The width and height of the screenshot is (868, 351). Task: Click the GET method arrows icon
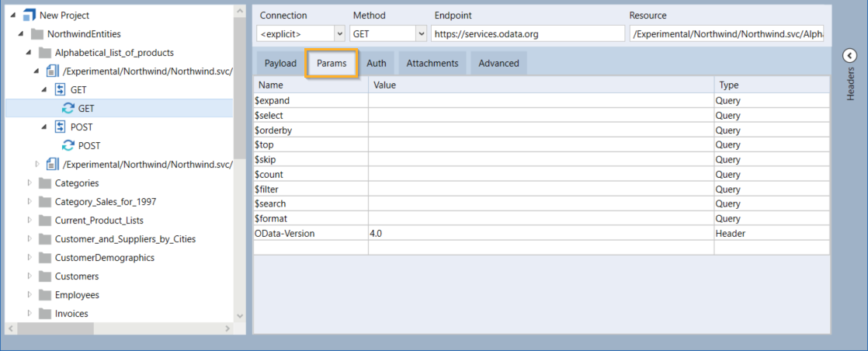pos(60,90)
